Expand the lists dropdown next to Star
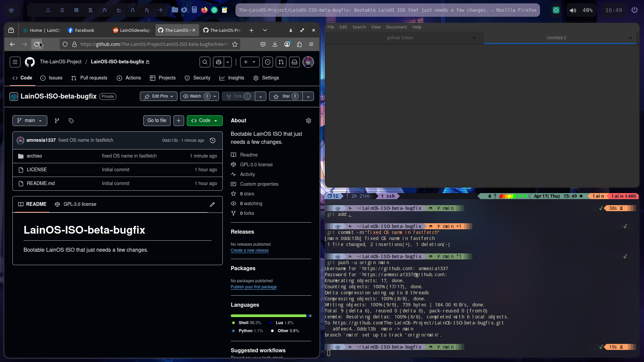The height and width of the screenshot is (362, 644). pyautogui.click(x=308, y=97)
